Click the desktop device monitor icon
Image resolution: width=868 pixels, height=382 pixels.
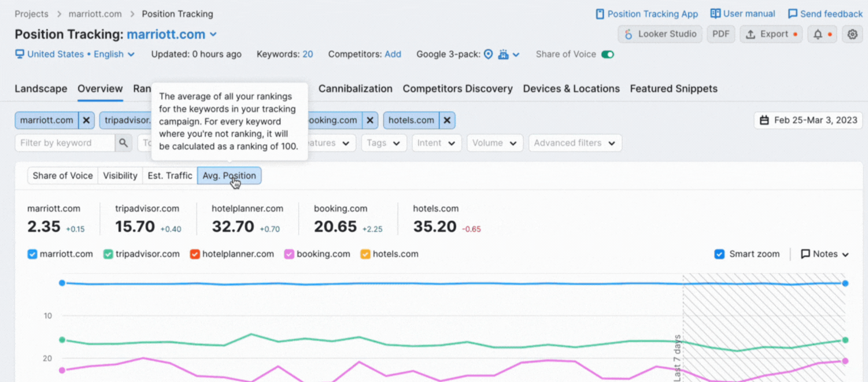coord(19,54)
